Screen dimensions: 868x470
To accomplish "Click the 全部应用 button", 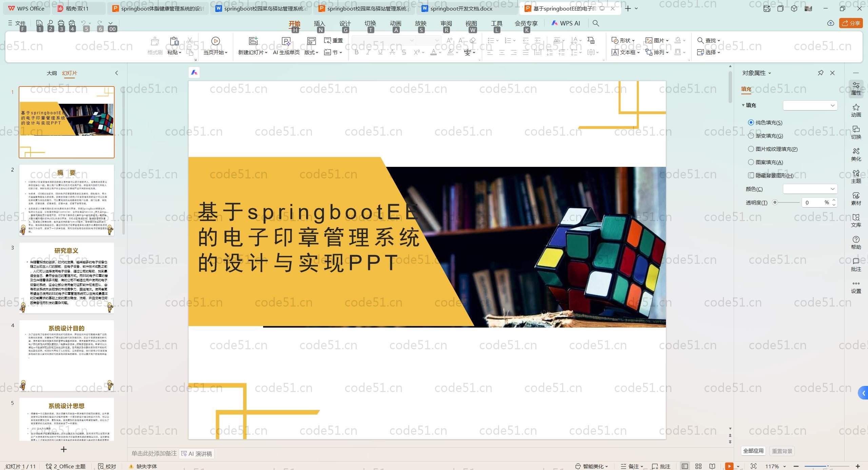I will pyautogui.click(x=753, y=451).
